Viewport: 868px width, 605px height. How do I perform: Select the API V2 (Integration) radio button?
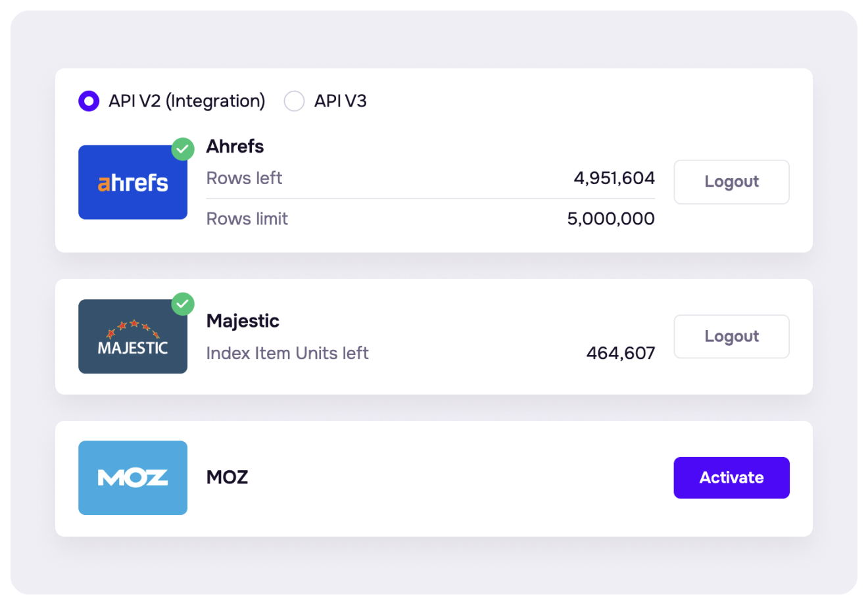pyautogui.click(x=89, y=101)
